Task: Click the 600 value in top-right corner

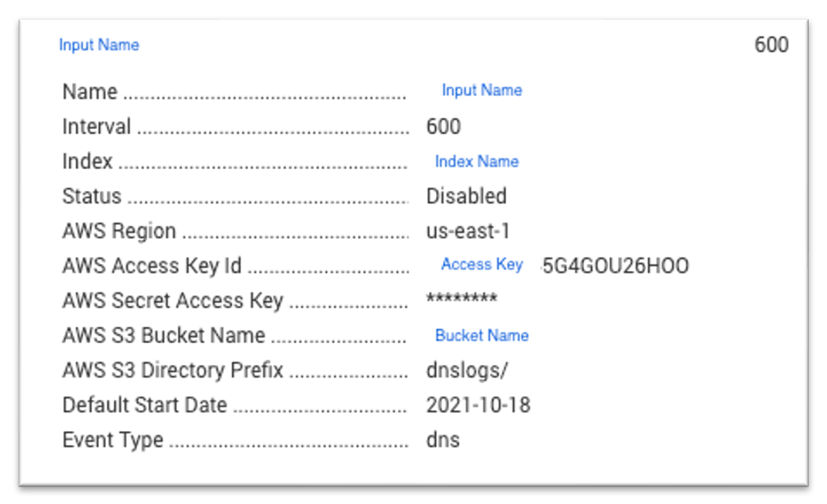Action: click(x=771, y=45)
